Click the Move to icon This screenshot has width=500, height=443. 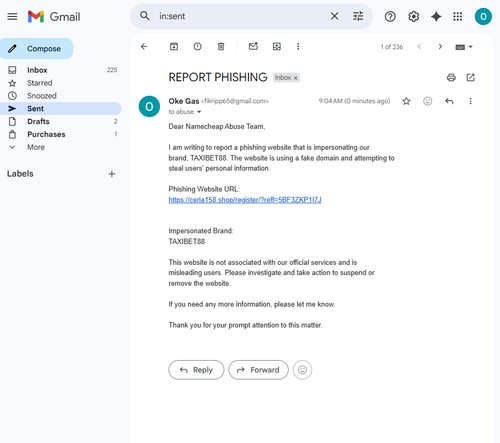pos(277,46)
